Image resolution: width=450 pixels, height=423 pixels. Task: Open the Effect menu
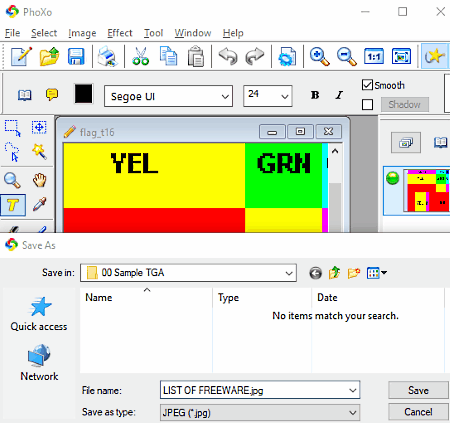pos(120,33)
